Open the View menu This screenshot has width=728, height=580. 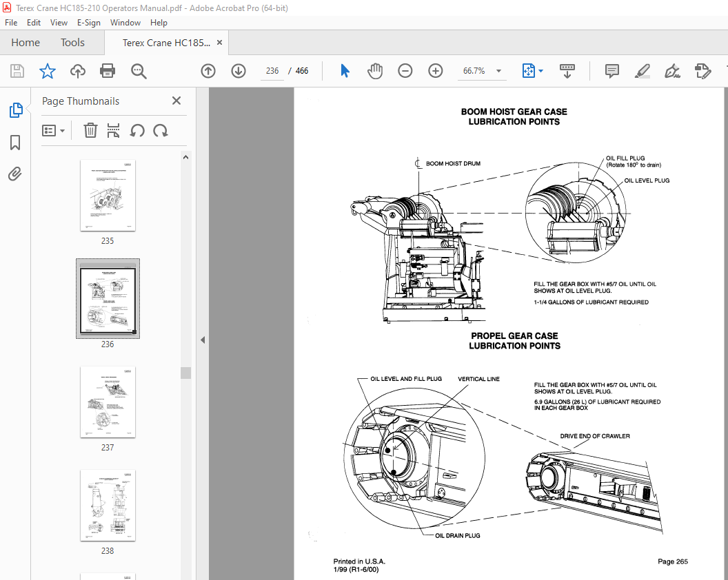coord(59,23)
